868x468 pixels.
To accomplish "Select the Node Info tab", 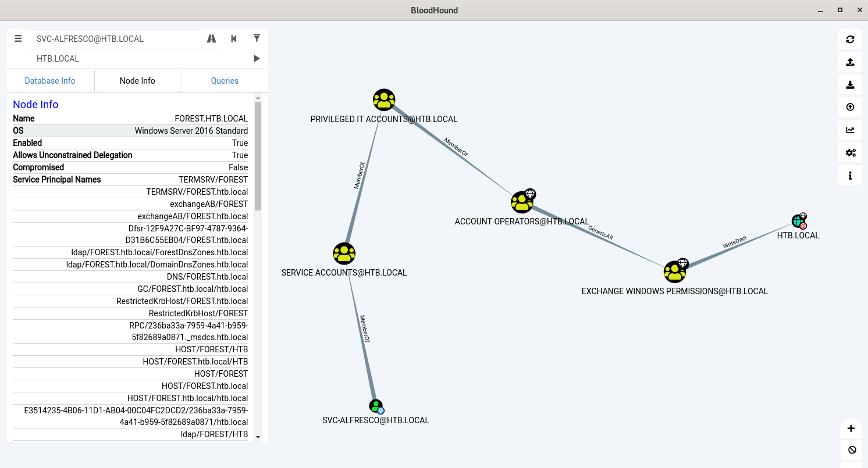I will click(x=137, y=81).
